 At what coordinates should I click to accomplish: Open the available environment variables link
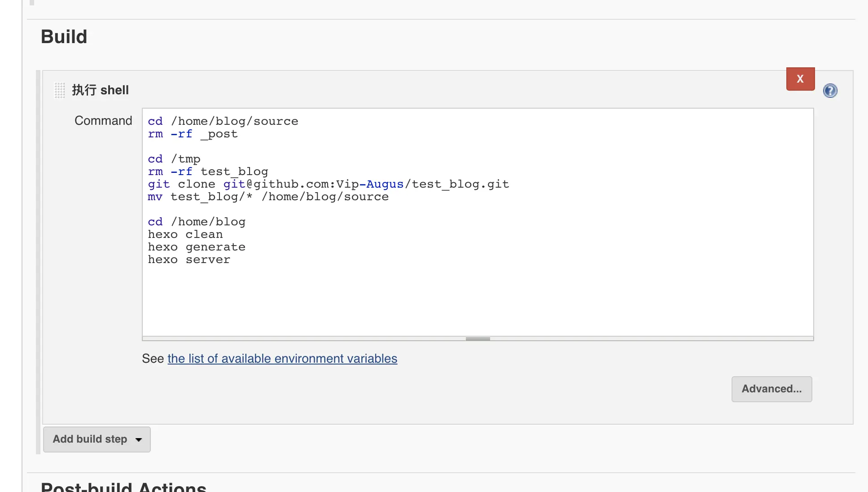pyautogui.click(x=282, y=359)
